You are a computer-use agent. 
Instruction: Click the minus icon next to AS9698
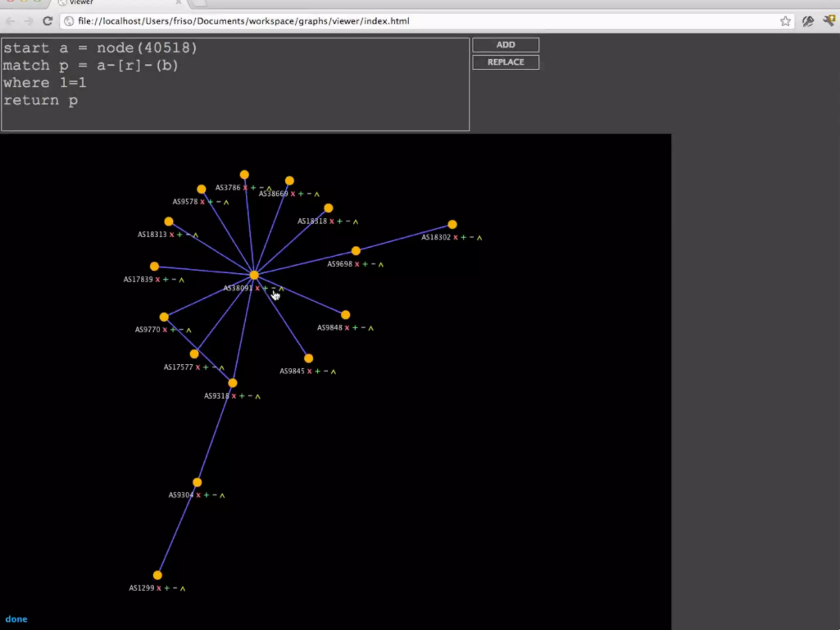coord(373,264)
